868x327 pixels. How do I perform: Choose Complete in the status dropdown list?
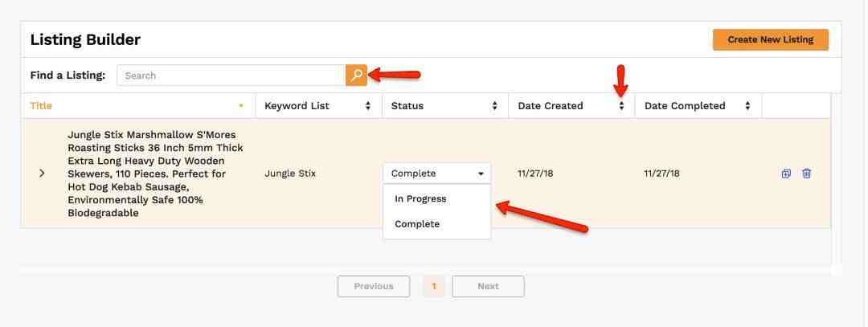tap(417, 224)
